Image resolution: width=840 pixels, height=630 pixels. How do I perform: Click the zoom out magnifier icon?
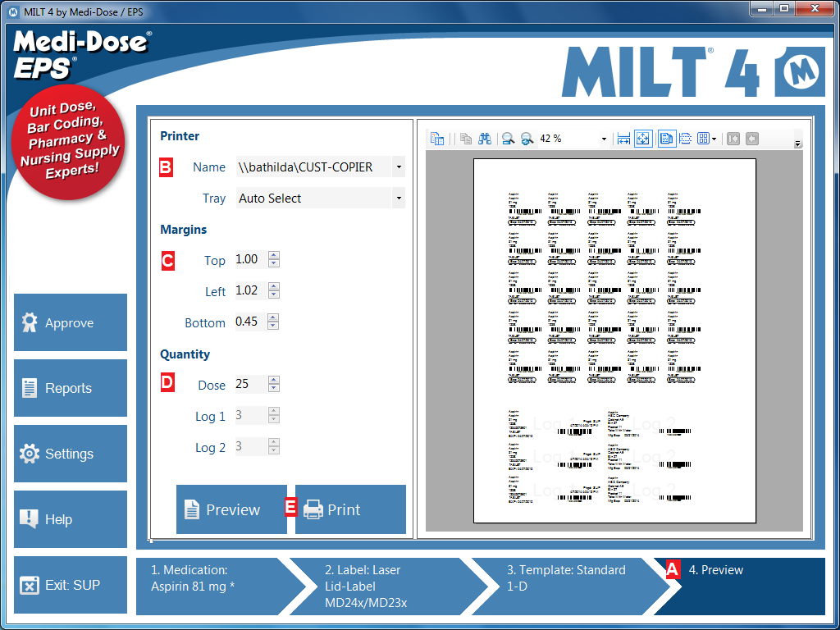click(508, 139)
